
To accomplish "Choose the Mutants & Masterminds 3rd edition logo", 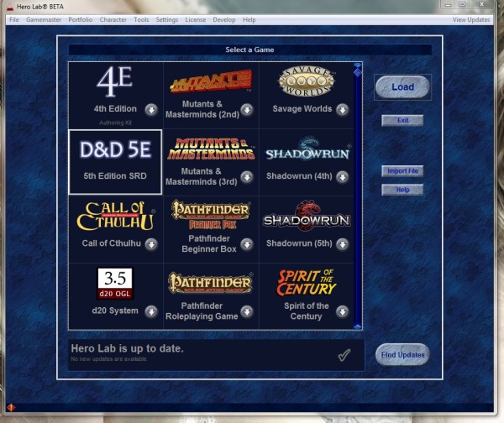I will tap(211, 149).
